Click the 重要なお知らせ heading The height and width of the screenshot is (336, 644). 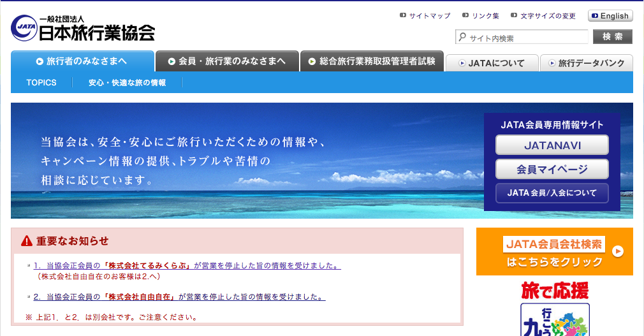72,241
